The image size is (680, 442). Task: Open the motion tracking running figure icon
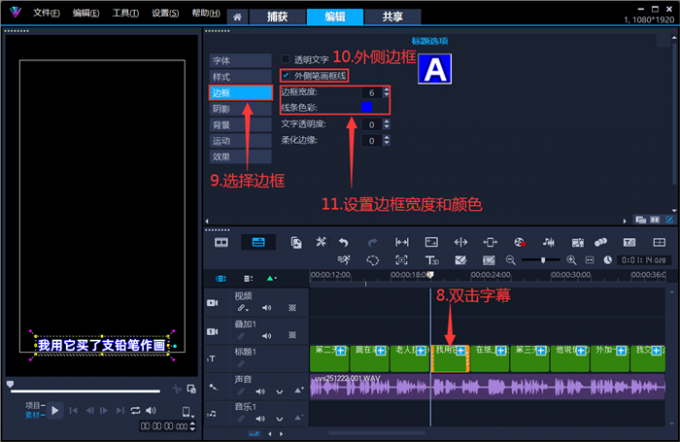[x=344, y=260]
